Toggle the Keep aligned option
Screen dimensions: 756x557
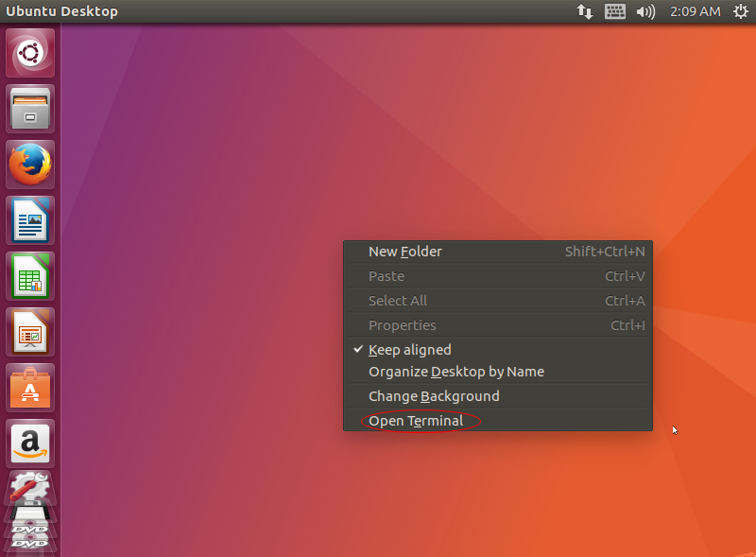(x=498, y=350)
